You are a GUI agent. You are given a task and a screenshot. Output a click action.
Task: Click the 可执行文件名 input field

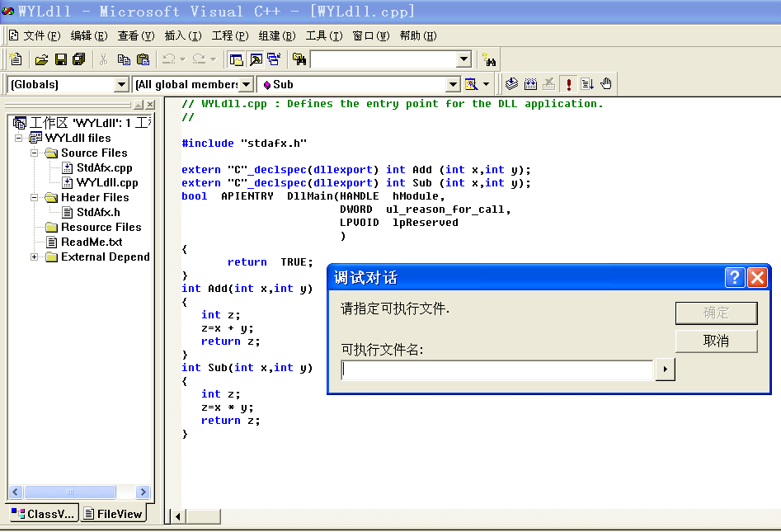[x=497, y=370]
